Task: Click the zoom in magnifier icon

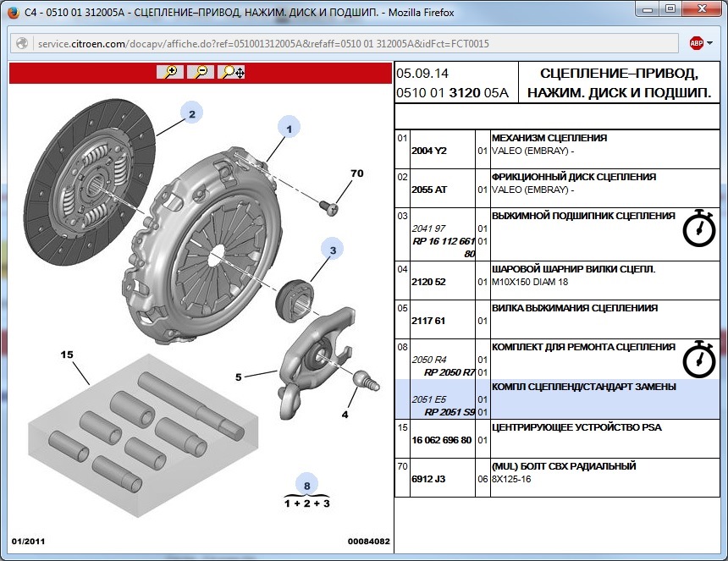Action: tap(170, 72)
